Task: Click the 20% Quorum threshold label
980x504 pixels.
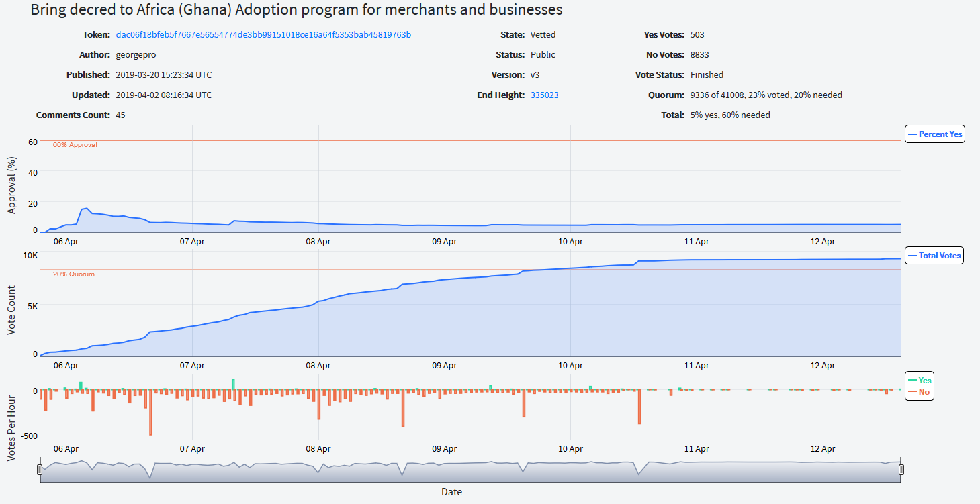Action: (x=74, y=274)
